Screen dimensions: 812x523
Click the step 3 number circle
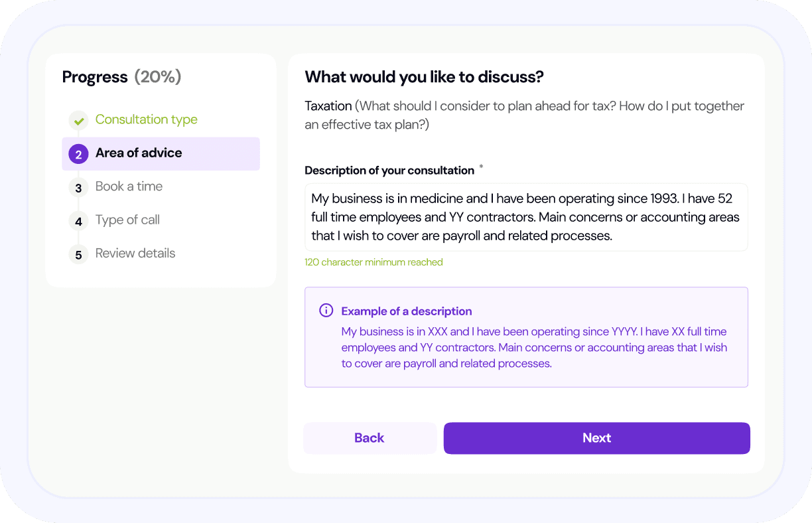78,188
